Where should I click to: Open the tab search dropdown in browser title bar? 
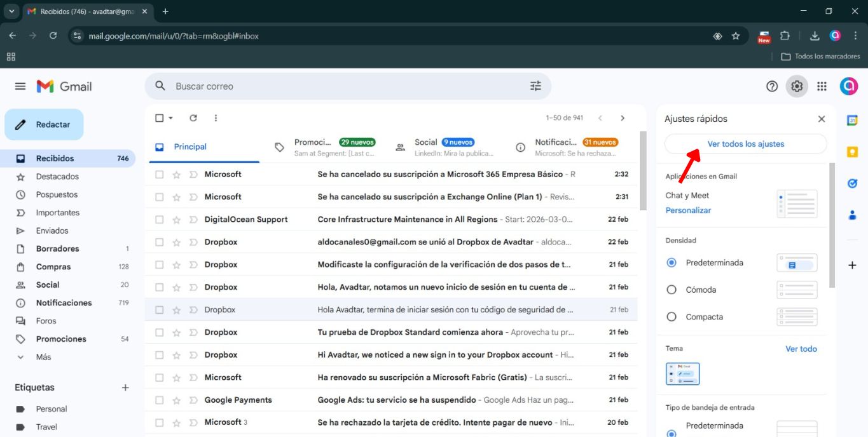tap(11, 11)
